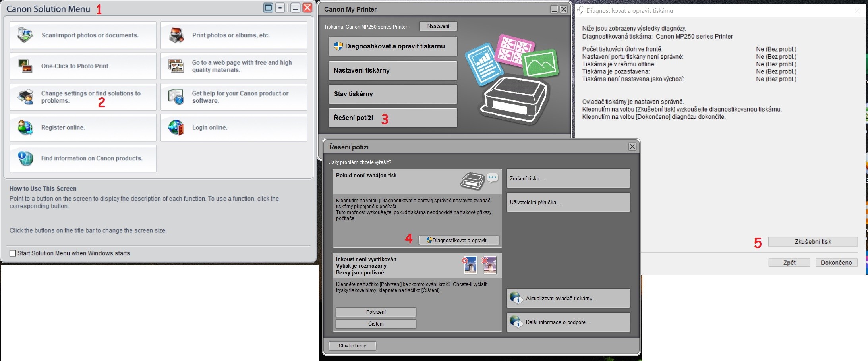Open Print photos or albums, etc.
The height and width of the screenshot is (361, 868).
pyautogui.click(x=234, y=35)
